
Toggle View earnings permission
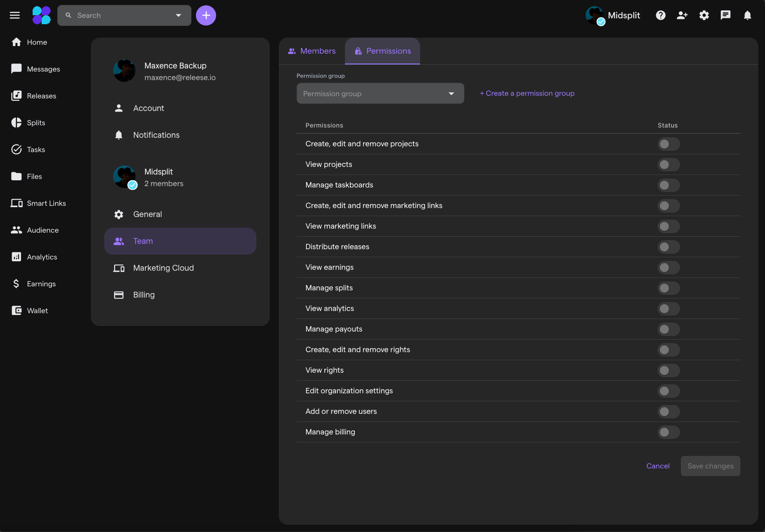[668, 268]
